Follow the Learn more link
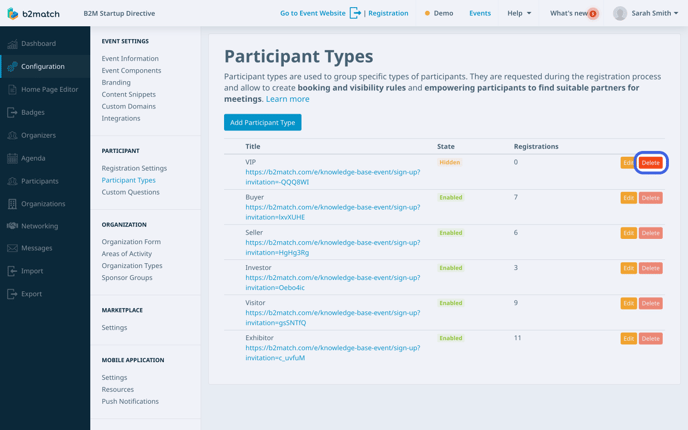The image size is (688, 430). [287, 99]
